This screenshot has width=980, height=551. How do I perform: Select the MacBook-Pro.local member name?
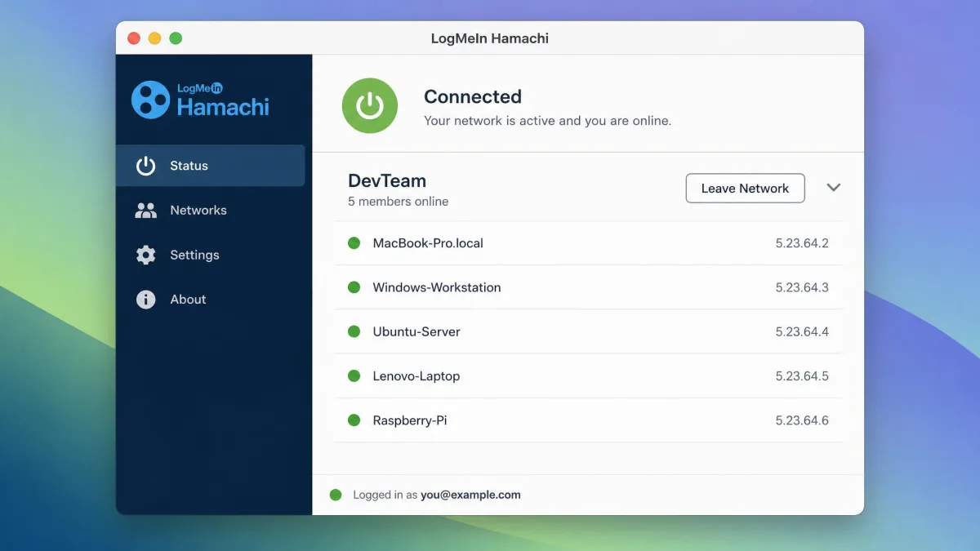428,243
